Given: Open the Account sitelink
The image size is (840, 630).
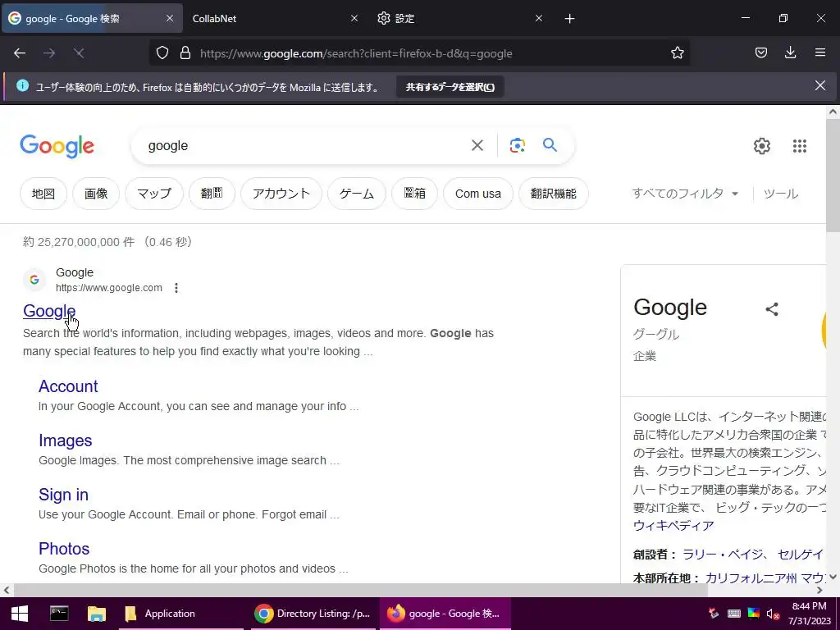Looking at the screenshot, I should [x=68, y=386].
